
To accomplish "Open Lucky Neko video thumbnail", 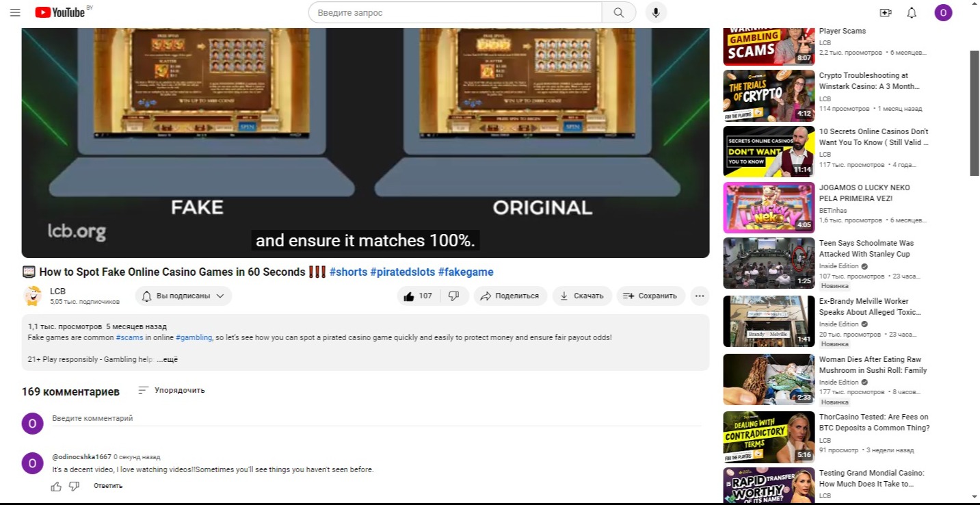I will point(769,207).
